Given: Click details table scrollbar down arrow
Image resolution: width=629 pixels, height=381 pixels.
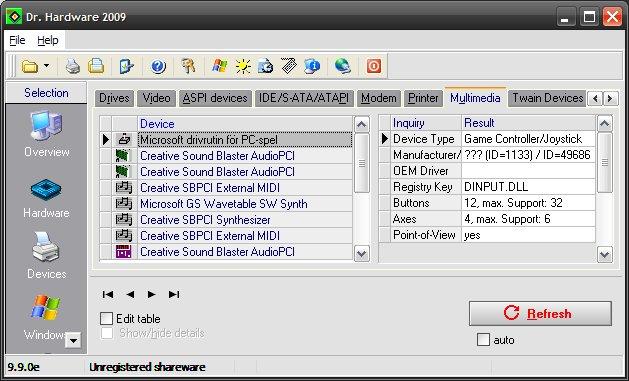Looking at the screenshot, I should tap(605, 254).
